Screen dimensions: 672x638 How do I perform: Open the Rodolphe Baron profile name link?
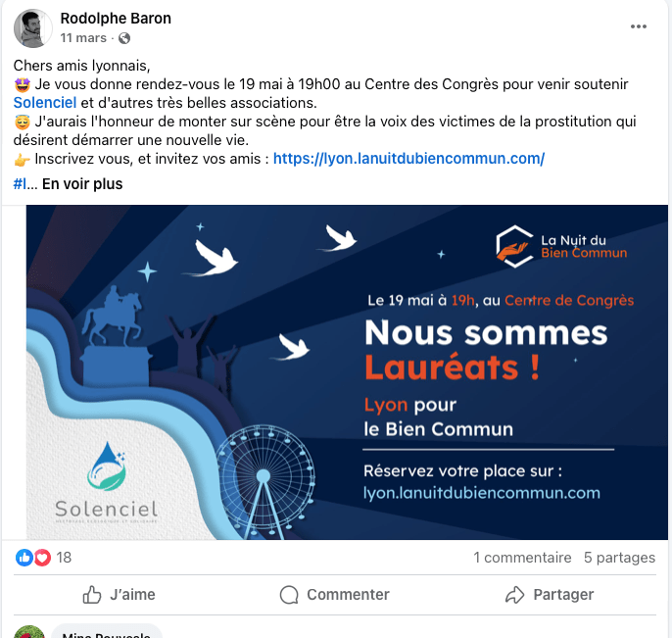click(x=116, y=19)
